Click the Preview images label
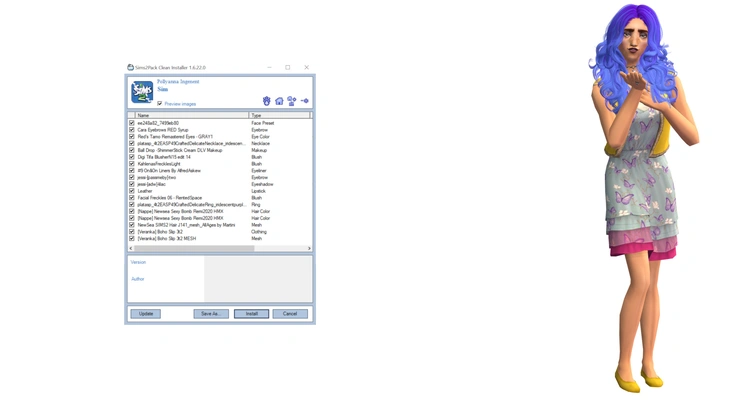Image resolution: width=733 pixels, height=400 pixels. [180, 104]
